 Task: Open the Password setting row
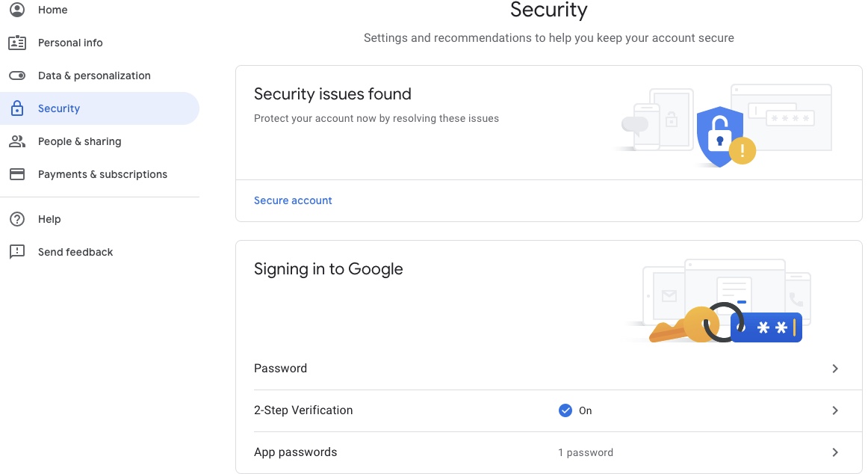281,369
